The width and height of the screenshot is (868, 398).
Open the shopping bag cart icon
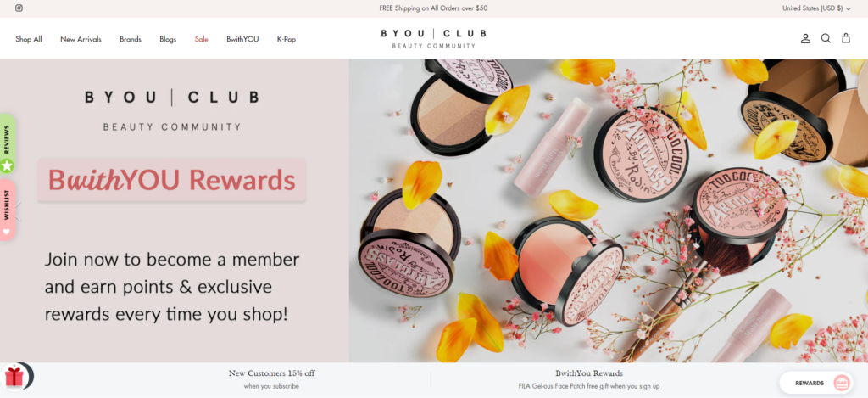[846, 38]
